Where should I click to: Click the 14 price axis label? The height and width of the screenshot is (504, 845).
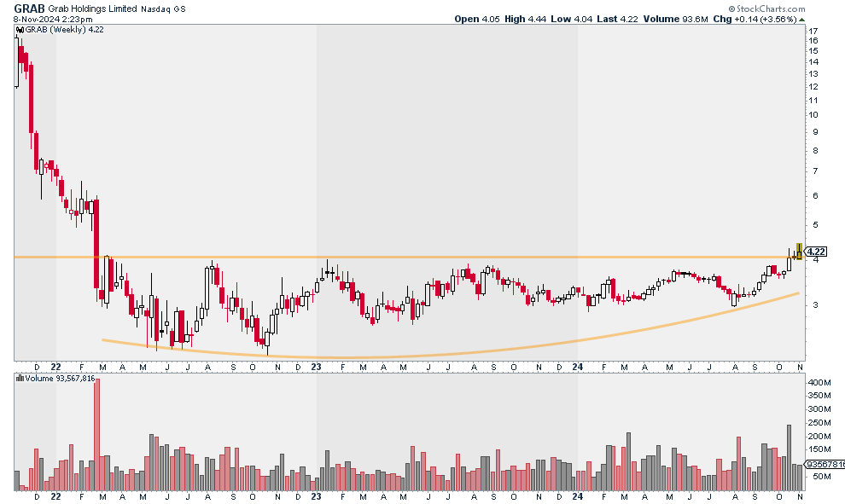tap(813, 62)
